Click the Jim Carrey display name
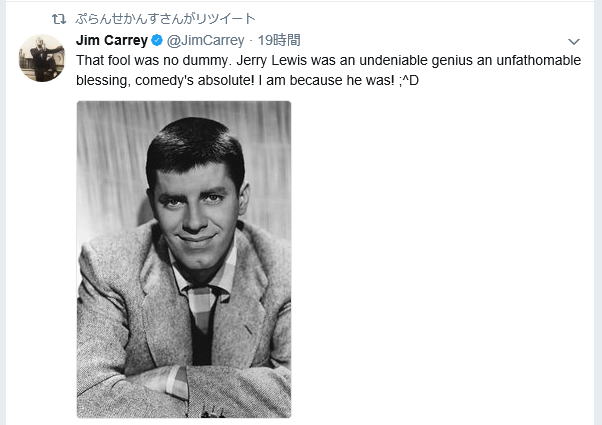The height and width of the screenshot is (425, 602). [112, 41]
